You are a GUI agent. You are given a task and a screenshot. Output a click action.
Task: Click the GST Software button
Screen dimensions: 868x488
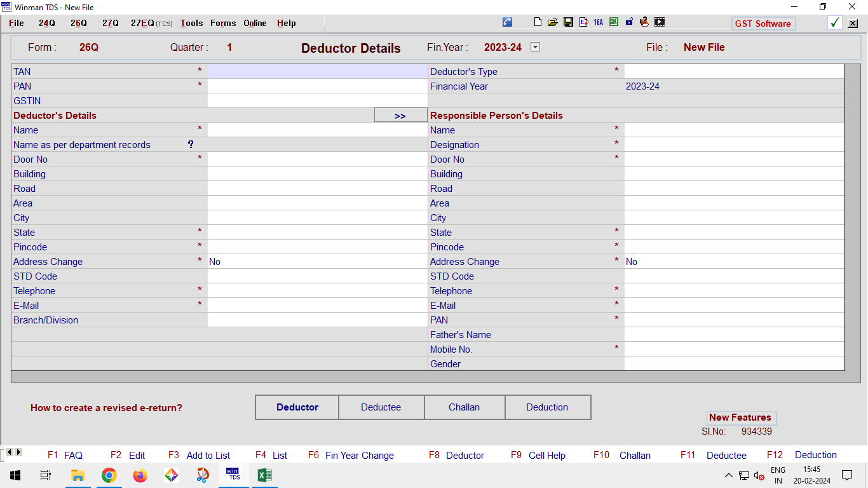763,24
